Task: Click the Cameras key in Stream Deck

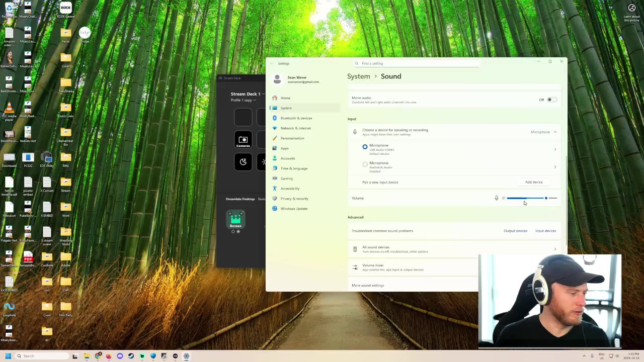Action: (x=243, y=140)
